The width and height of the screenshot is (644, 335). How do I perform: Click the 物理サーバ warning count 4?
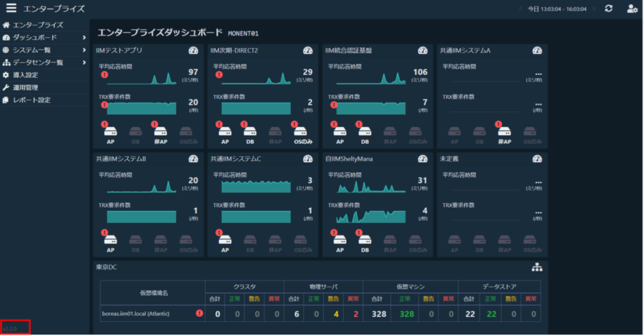[336, 314]
